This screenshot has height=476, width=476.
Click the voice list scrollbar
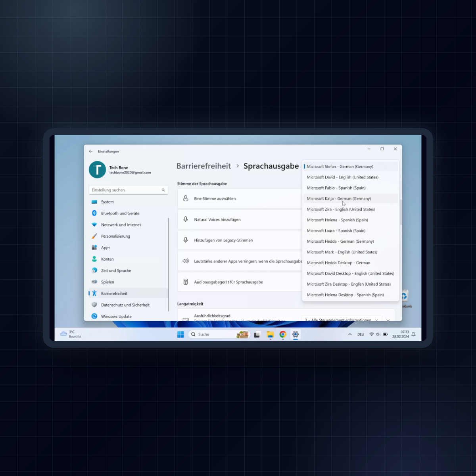pyautogui.click(x=401, y=212)
